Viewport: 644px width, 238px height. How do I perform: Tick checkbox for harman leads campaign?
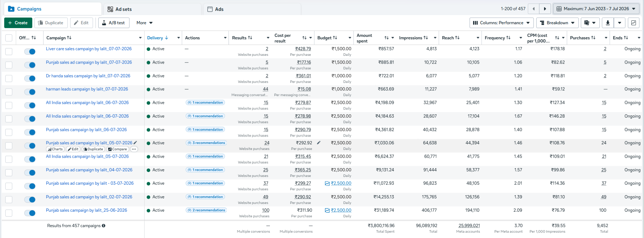pyautogui.click(x=9, y=92)
